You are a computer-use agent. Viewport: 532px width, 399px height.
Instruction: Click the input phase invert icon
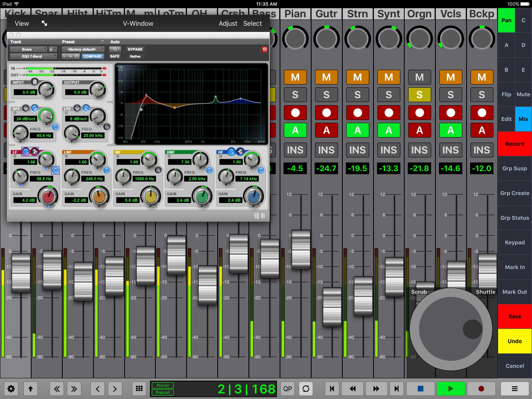pos(34,82)
